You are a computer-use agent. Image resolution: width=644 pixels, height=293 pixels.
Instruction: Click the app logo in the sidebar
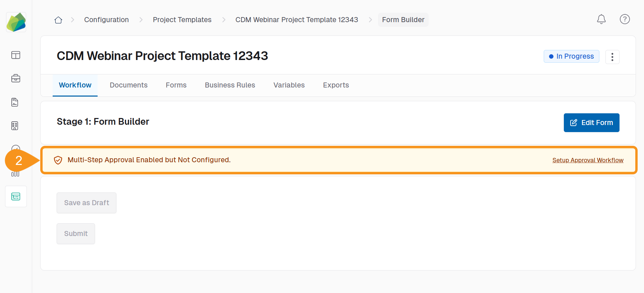16,22
